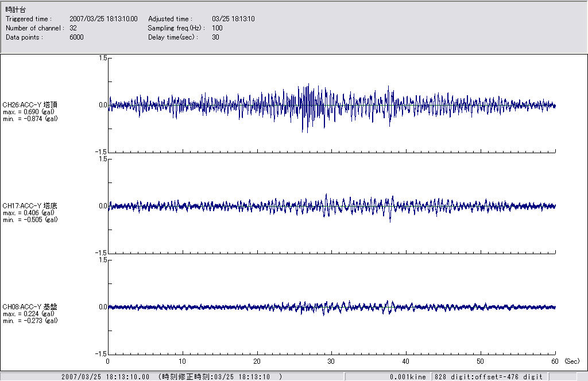Select the 30 second mark on time axis

point(331,361)
